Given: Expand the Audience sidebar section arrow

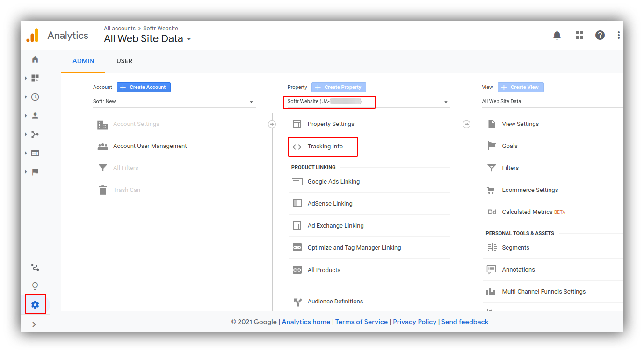Looking at the screenshot, I should coord(26,116).
